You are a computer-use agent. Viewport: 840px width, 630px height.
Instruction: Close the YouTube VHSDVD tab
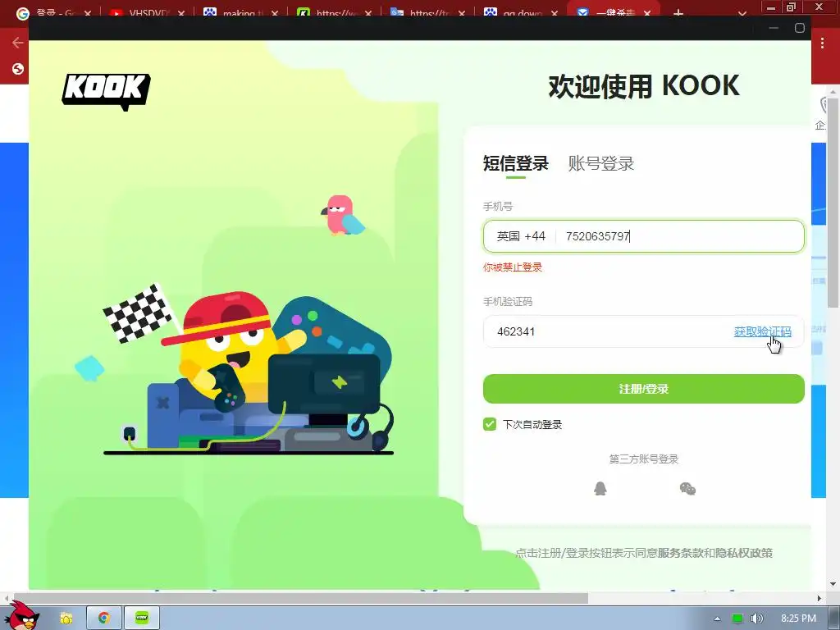point(181,13)
